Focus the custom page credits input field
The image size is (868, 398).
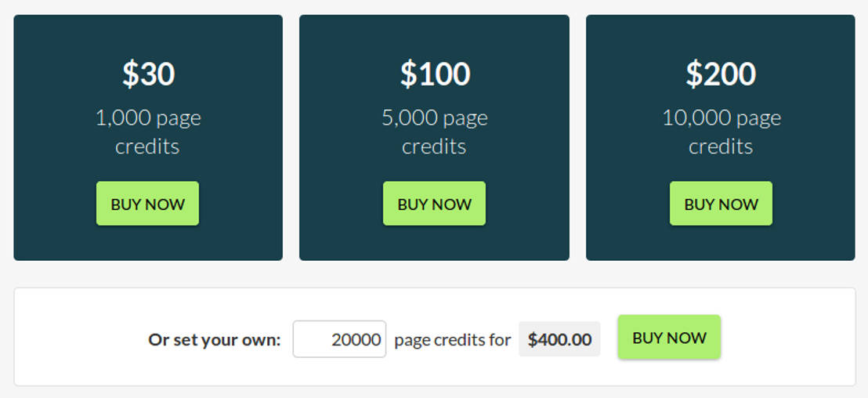[x=339, y=339]
